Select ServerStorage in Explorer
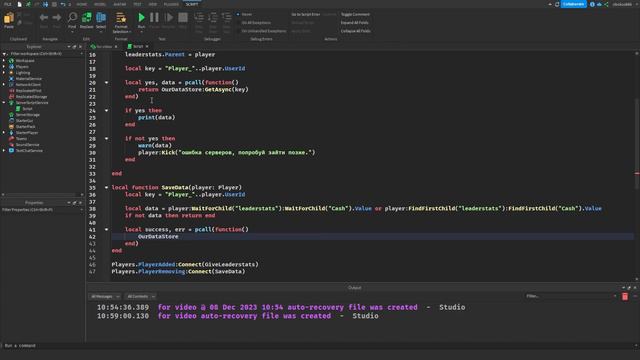 tap(28, 115)
